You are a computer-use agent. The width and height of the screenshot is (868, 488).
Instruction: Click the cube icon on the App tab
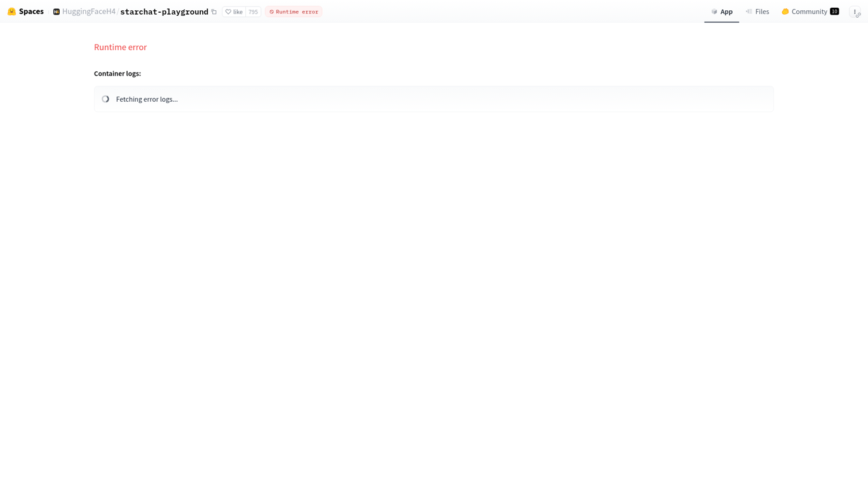[x=714, y=11]
